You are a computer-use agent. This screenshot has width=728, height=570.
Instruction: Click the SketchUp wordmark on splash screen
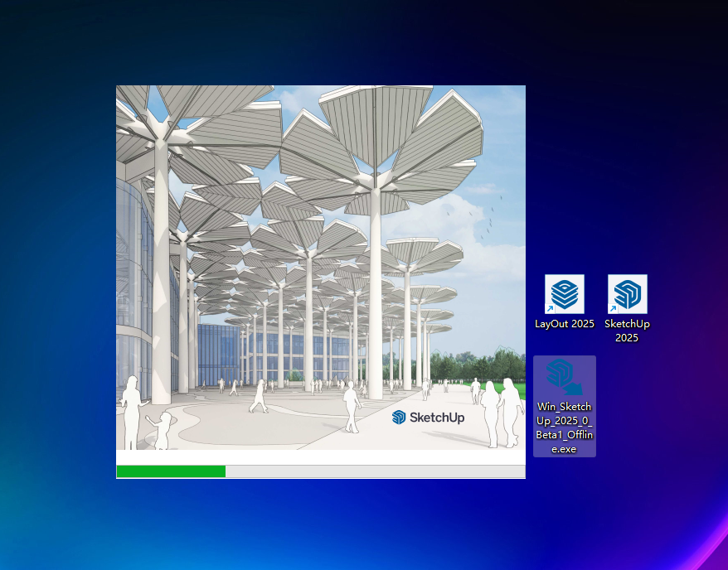[x=437, y=418]
